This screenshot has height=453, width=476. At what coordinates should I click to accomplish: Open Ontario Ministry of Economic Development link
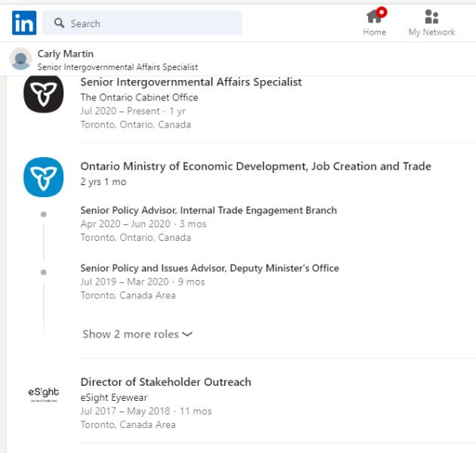click(255, 166)
